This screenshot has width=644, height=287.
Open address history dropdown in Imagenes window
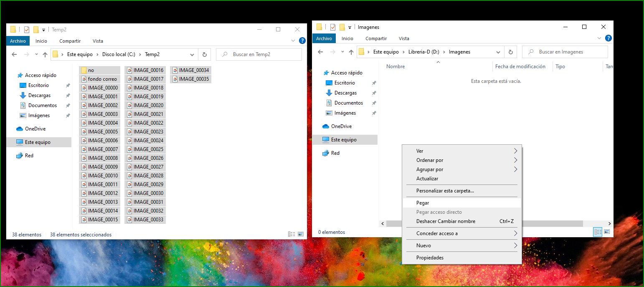point(498,52)
